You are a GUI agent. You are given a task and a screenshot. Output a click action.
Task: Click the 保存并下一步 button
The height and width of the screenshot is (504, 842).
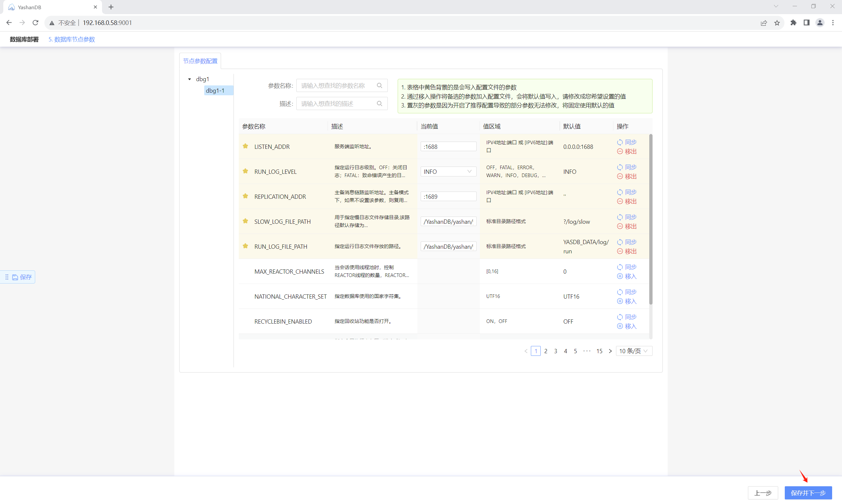[808, 493]
